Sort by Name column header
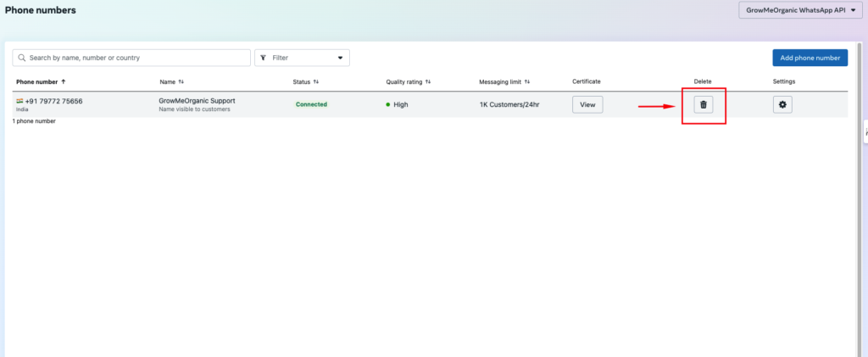868x357 pixels. point(171,82)
